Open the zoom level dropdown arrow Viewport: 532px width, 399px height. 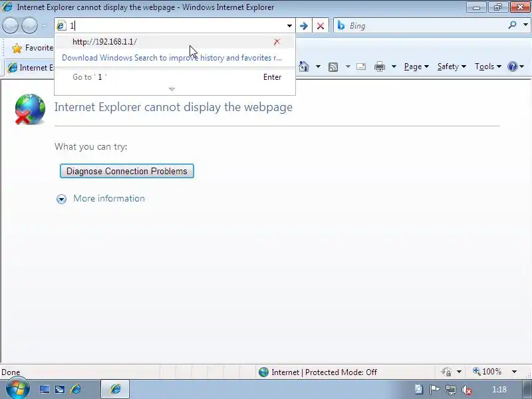point(514,372)
